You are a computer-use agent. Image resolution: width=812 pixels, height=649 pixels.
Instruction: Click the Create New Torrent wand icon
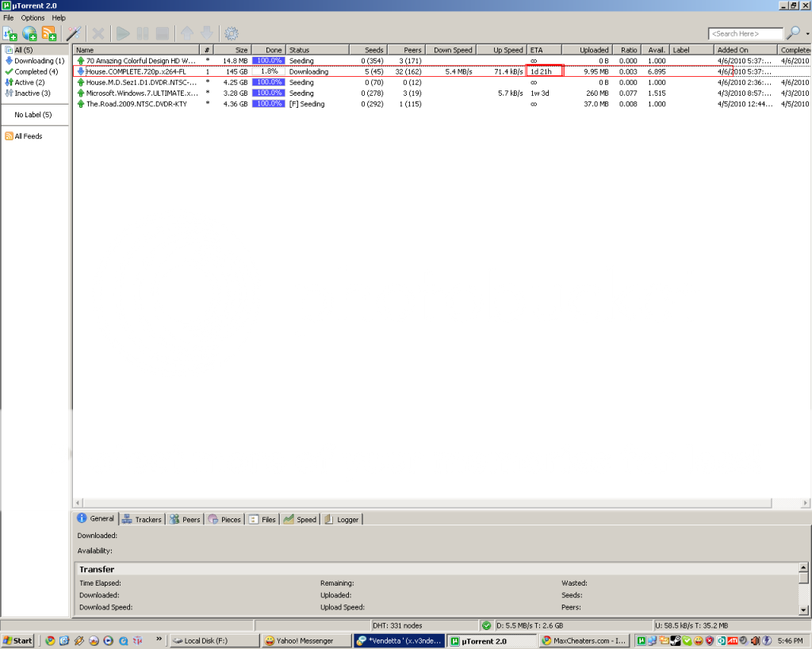click(74, 33)
